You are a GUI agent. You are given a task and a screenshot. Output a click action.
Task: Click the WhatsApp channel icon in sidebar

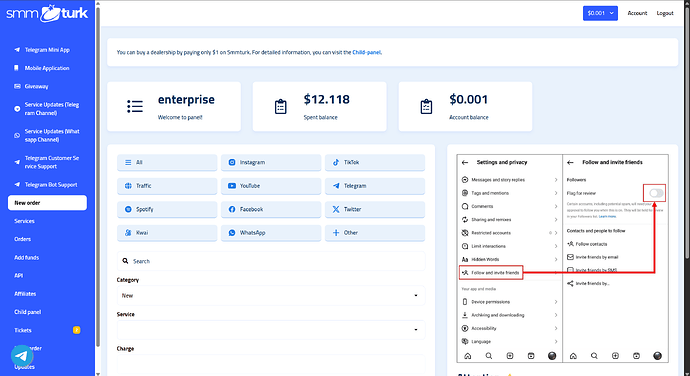[x=17, y=136]
